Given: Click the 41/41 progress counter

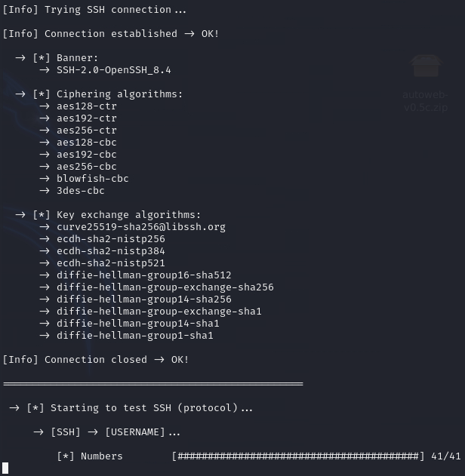Looking at the screenshot, I should 445,456.
